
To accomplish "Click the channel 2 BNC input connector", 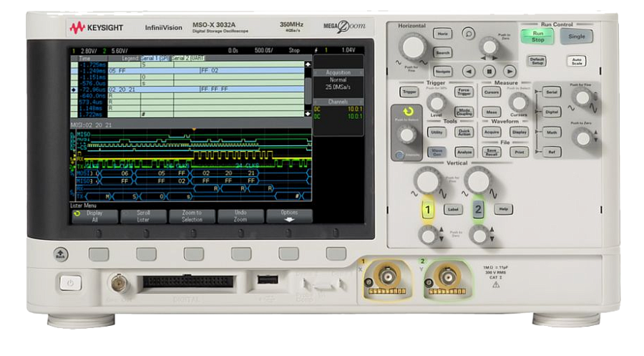I will coord(447,276).
